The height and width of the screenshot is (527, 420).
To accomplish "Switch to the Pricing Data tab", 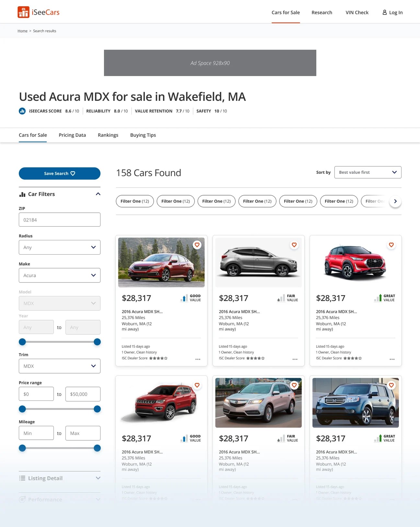I will 72,135.
